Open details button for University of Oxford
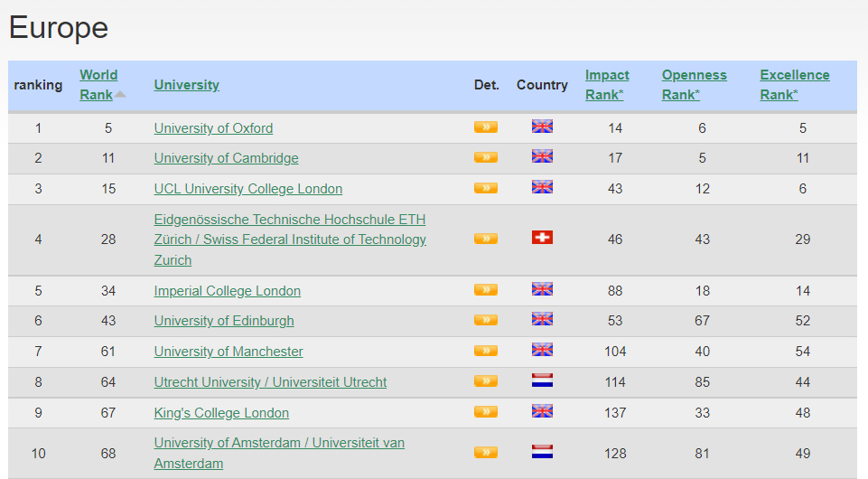Screen dimensions: 868x479 (x=486, y=127)
